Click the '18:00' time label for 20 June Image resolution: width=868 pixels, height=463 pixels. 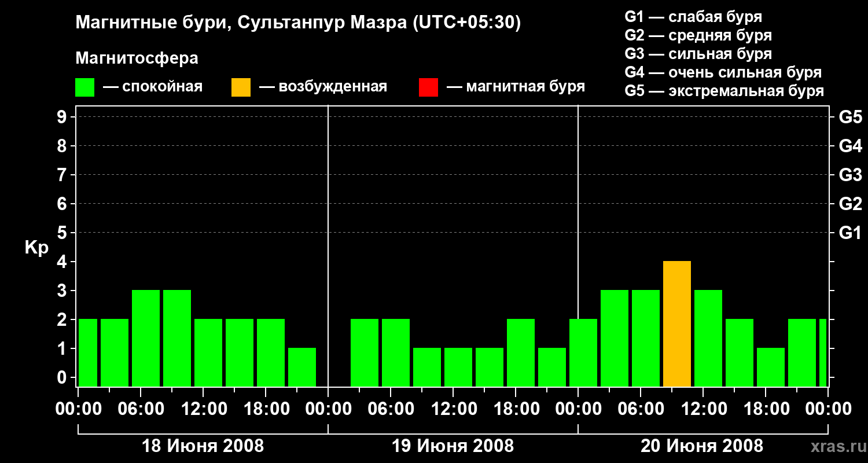[x=766, y=409]
